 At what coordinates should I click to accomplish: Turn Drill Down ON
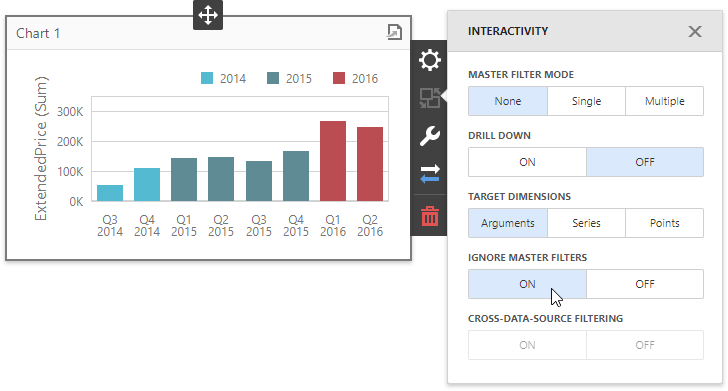[x=527, y=162]
